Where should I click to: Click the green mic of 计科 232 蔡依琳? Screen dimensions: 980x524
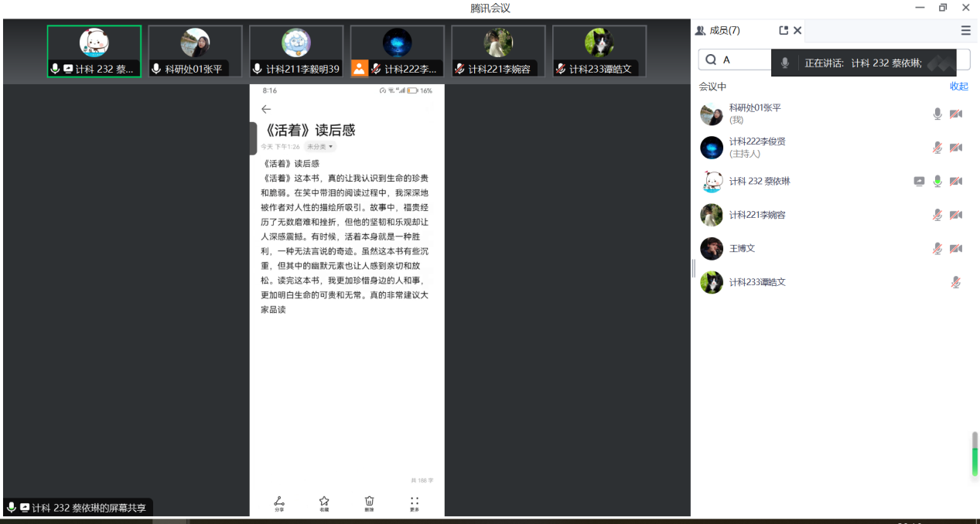pos(937,182)
